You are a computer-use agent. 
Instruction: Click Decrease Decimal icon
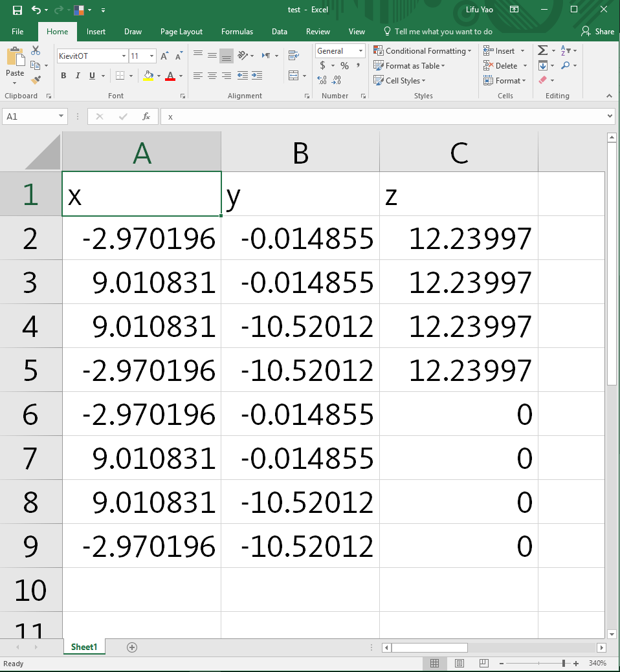click(x=337, y=80)
